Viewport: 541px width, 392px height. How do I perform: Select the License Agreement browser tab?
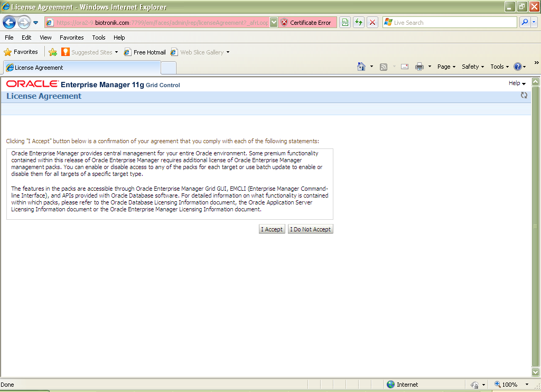(82, 68)
